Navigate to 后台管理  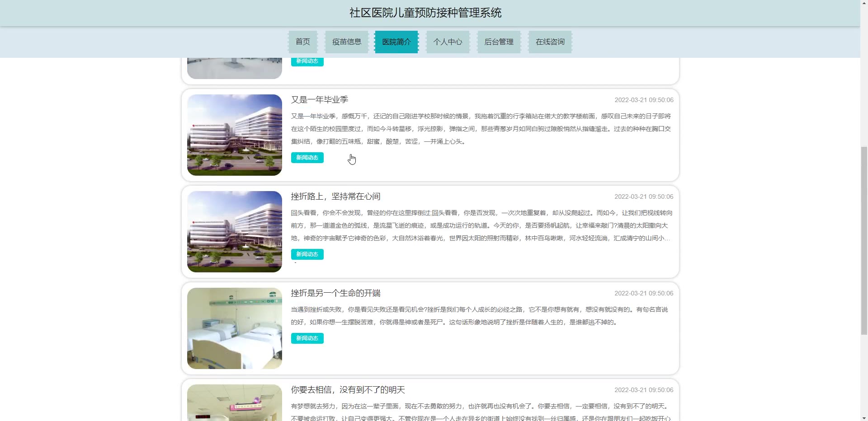(499, 42)
